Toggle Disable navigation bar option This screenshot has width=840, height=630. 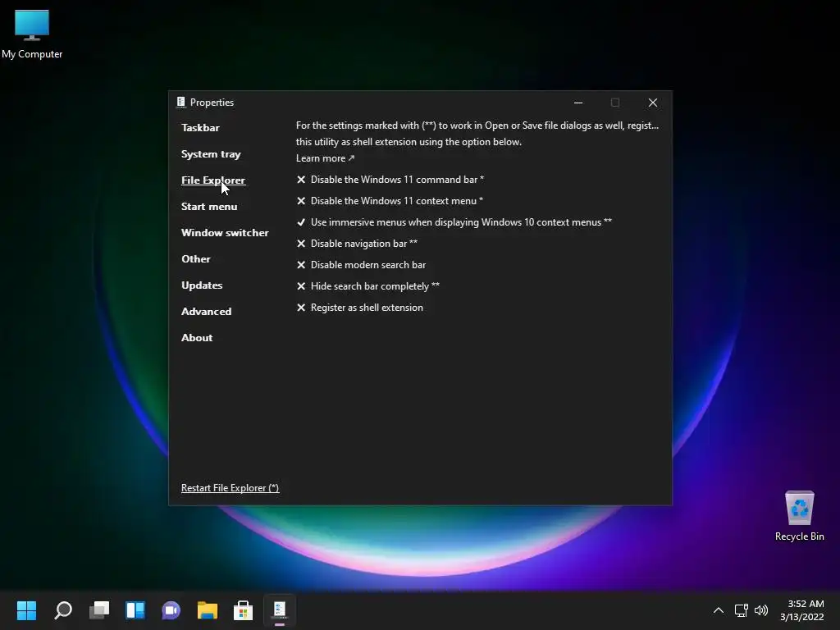357,244
